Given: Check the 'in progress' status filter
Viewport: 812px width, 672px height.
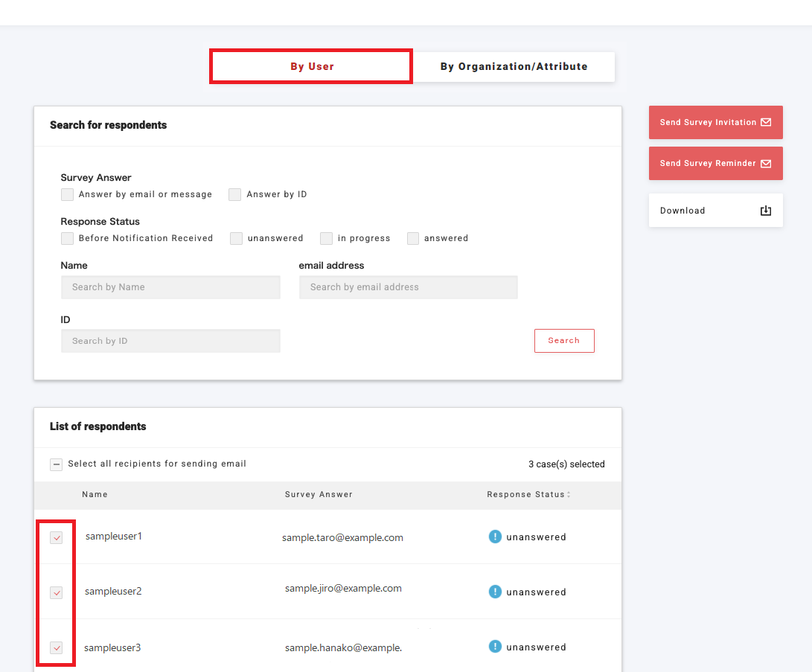Looking at the screenshot, I should [x=326, y=238].
